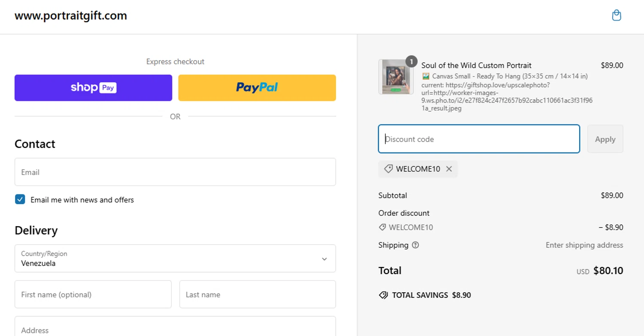The height and width of the screenshot is (336, 644).
Task: Click the USD $80.10 total amount
Action: pyautogui.click(x=600, y=271)
